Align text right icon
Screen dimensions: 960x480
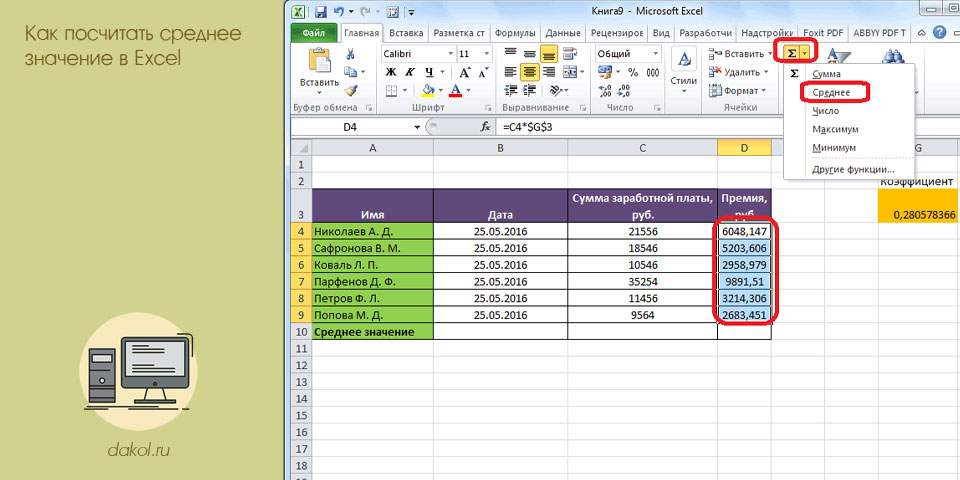click(x=549, y=72)
